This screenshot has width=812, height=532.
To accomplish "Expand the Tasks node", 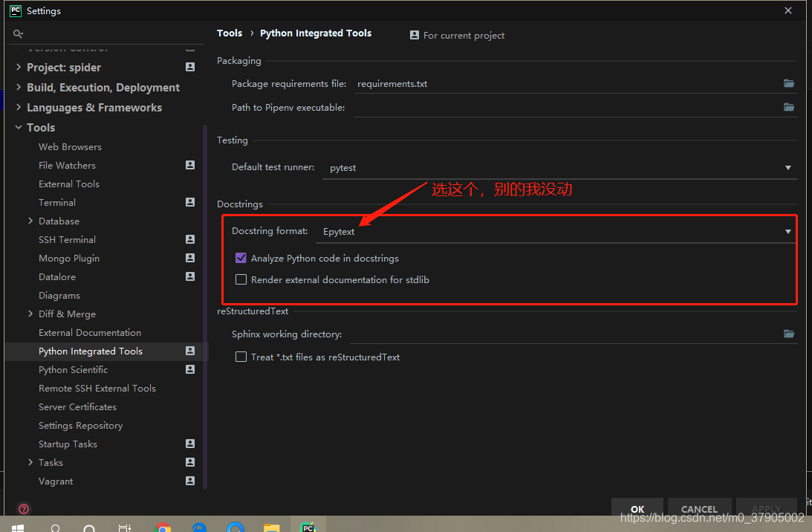I will pos(30,462).
